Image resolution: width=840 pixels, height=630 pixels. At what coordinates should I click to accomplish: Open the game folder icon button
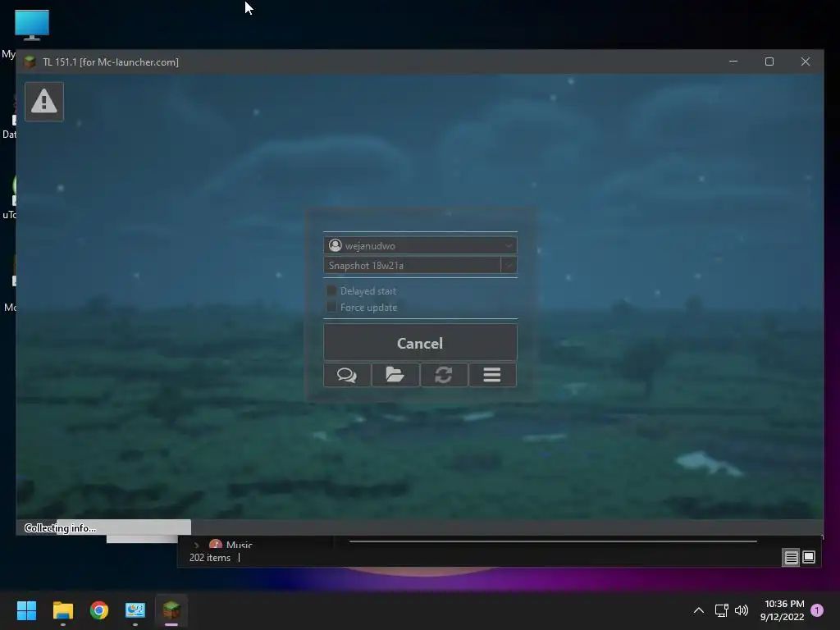click(395, 374)
